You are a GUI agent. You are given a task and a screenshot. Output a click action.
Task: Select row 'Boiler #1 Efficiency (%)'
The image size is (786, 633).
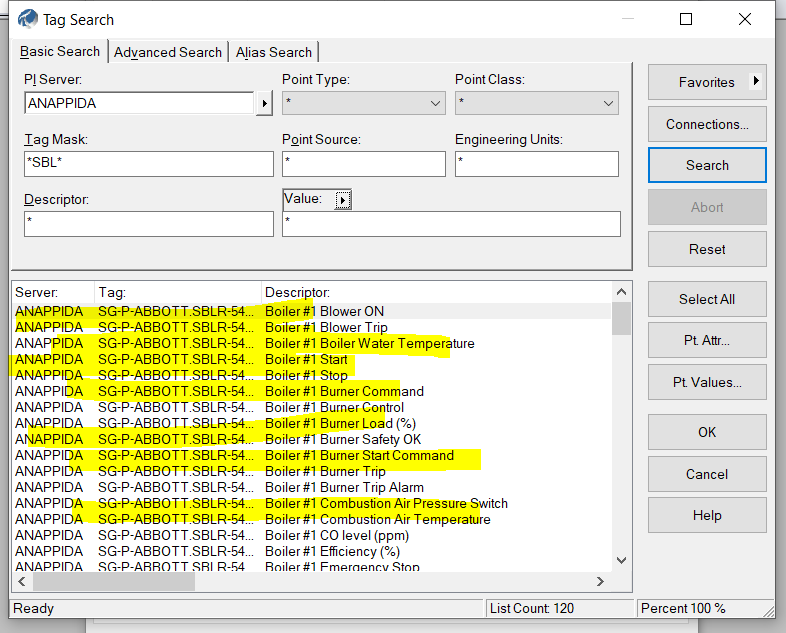pyautogui.click(x=312, y=552)
